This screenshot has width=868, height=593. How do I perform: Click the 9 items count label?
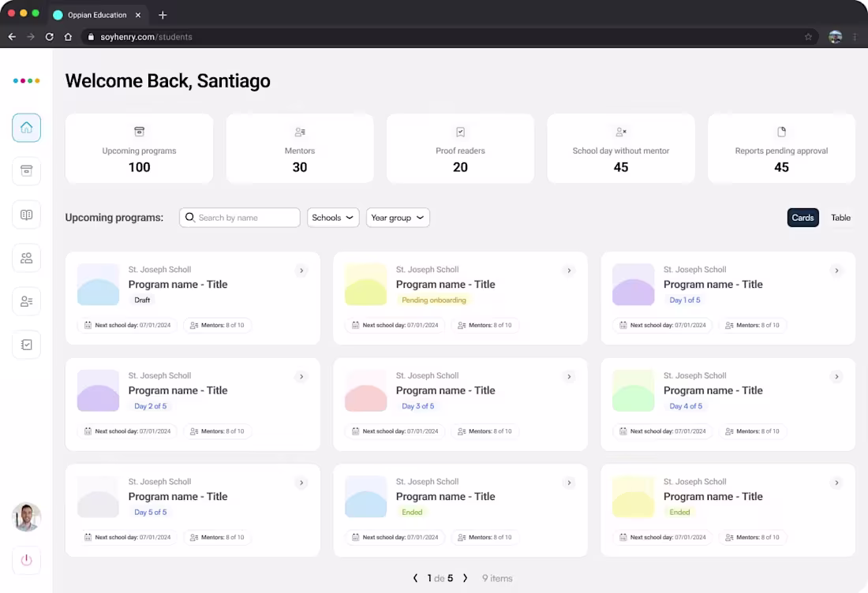click(x=497, y=578)
